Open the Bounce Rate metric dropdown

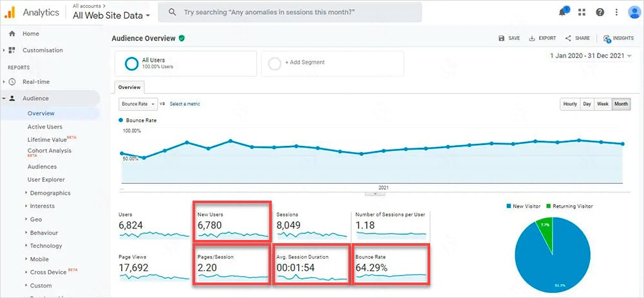coord(138,104)
